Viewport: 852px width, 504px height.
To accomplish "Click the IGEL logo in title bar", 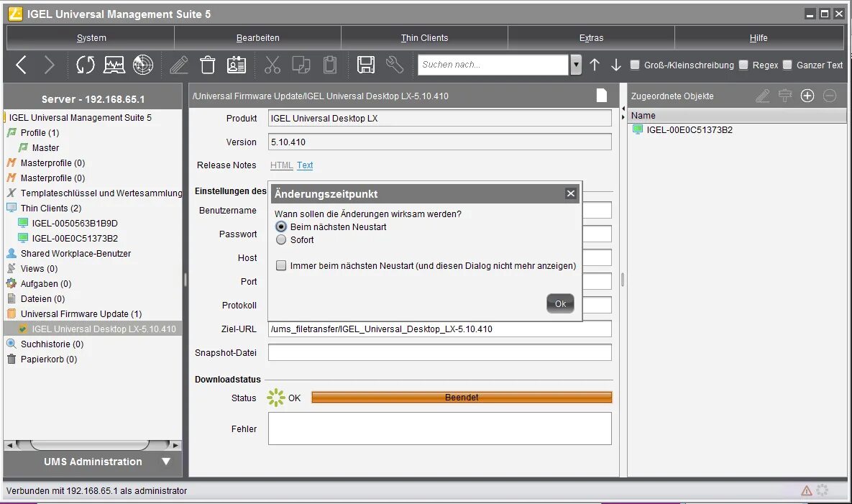I will click(15, 14).
